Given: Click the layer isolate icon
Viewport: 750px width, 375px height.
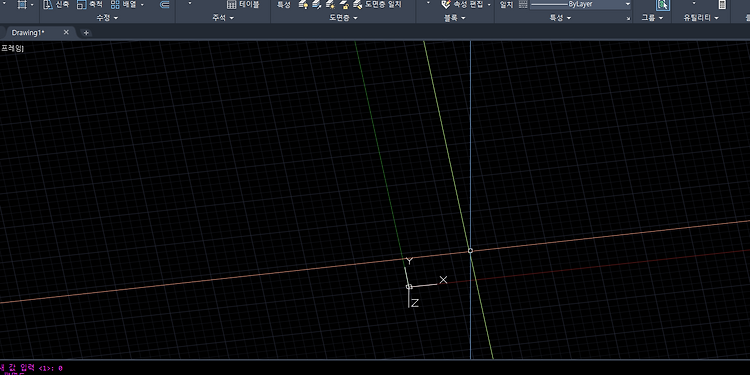Looking at the screenshot, I should (x=317, y=5).
